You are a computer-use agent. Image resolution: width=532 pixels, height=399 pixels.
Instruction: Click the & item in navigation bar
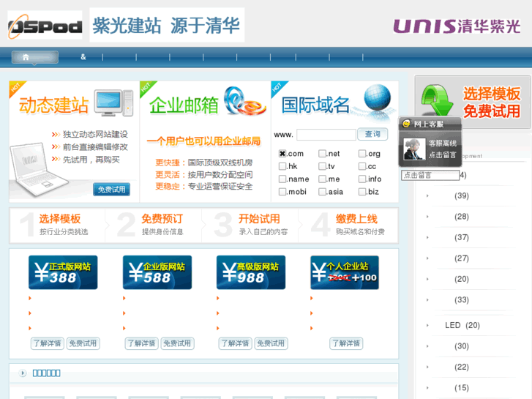(x=83, y=57)
